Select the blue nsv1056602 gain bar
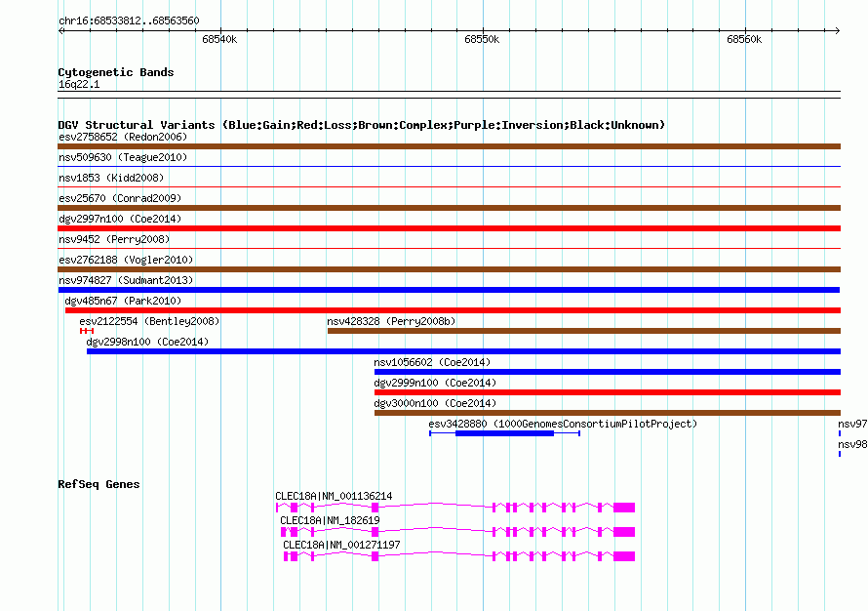Image resolution: width=868 pixels, height=611 pixels. click(608, 372)
